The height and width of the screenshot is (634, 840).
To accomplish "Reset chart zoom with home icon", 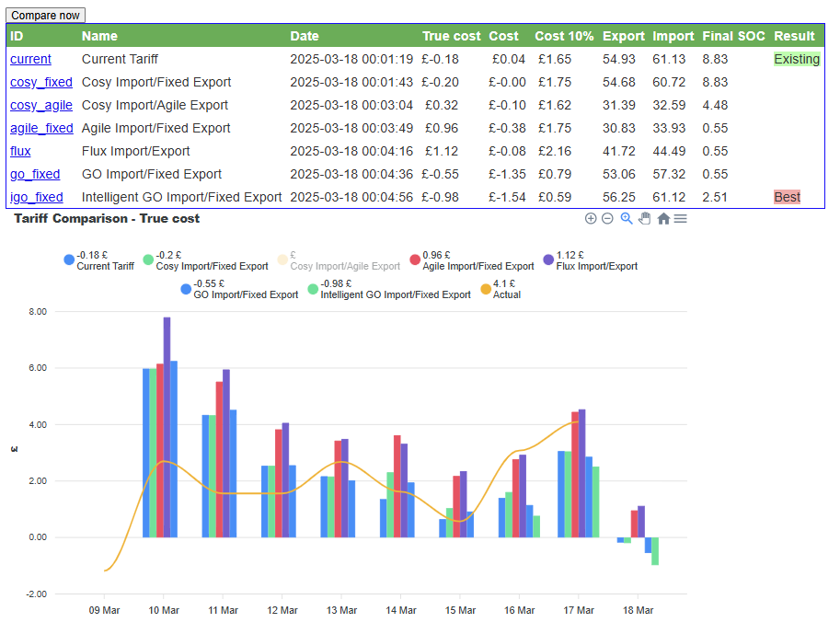I will [x=663, y=219].
